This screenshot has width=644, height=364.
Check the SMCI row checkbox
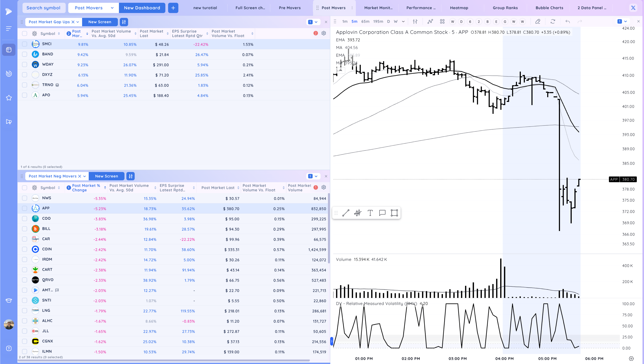[24, 44]
